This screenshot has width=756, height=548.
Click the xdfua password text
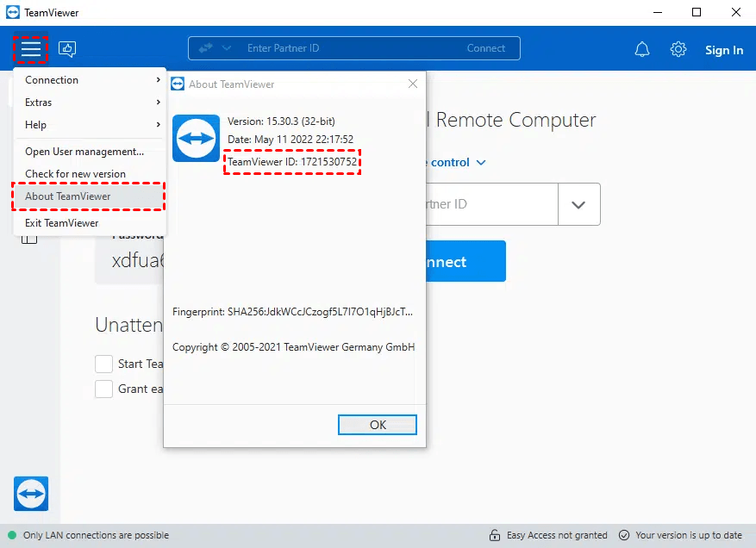pos(138,260)
